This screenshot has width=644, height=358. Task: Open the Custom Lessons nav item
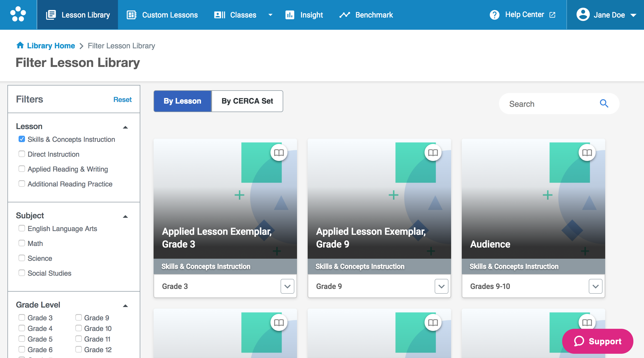click(x=162, y=15)
